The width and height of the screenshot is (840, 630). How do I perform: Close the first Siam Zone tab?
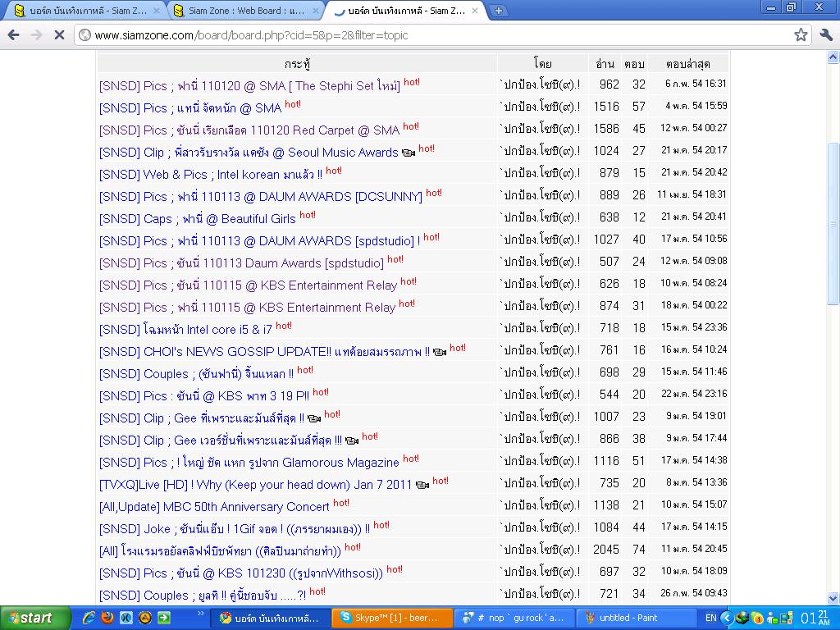coord(157,11)
